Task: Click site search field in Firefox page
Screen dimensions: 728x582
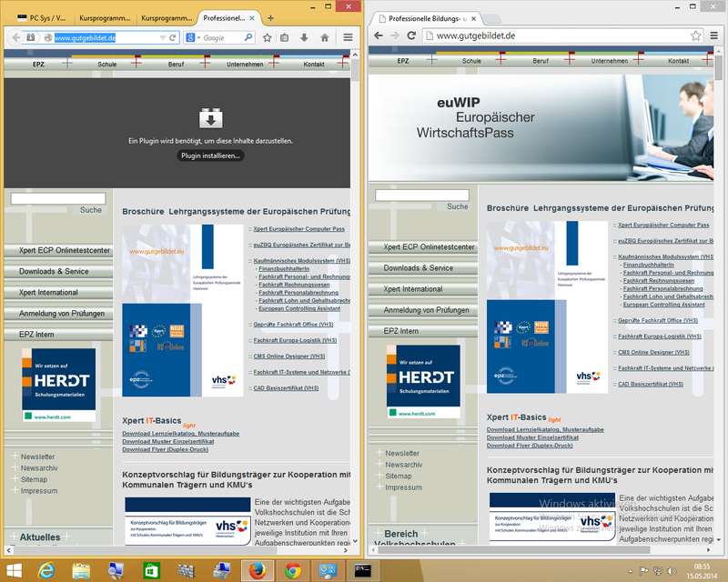Action: [58, 198]
